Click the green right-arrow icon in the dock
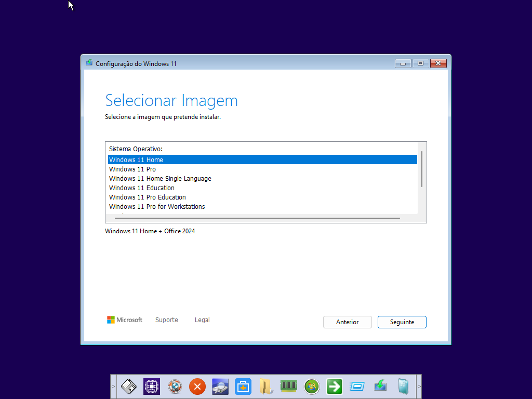Screen dimensions: 532x399 tap(334, 387)
